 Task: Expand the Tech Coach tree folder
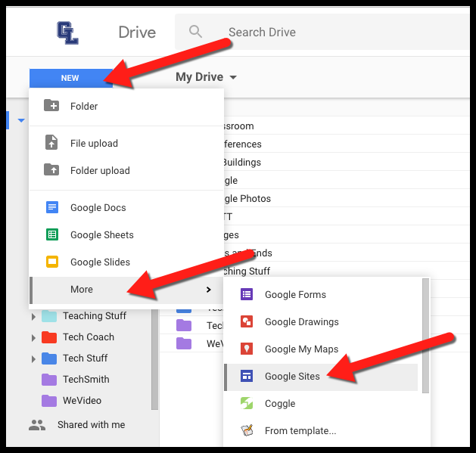click(33, 338)
